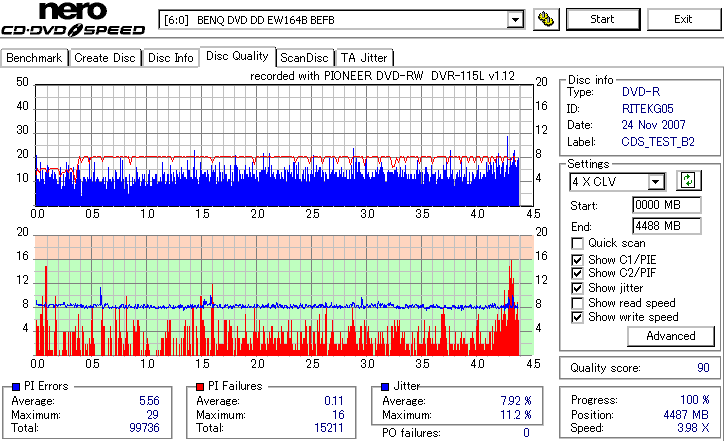Click the red PI Failures legend square
The image size is (724, 441).
tap(200, 387)
